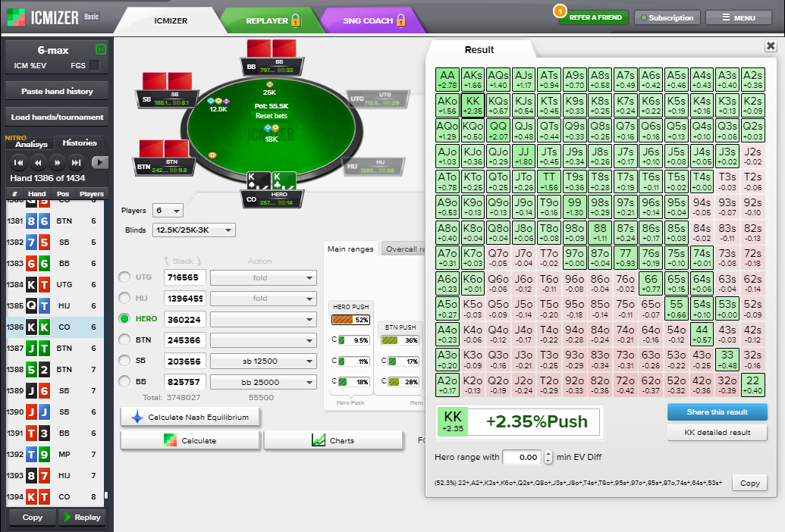Toggle the FGS checkbox
This screenshot has height=532, width=785.
95,65
